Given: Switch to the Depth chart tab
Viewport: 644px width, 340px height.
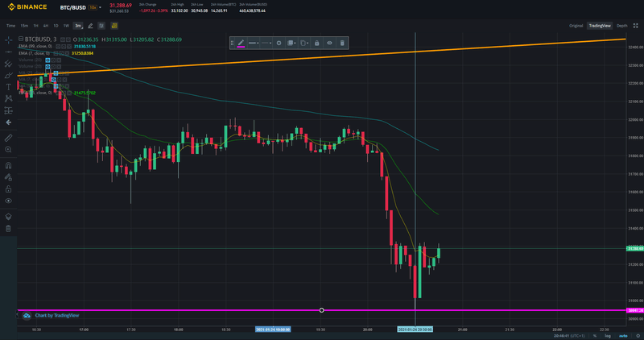Looking at the screenshot, I should tap(622, 26).
